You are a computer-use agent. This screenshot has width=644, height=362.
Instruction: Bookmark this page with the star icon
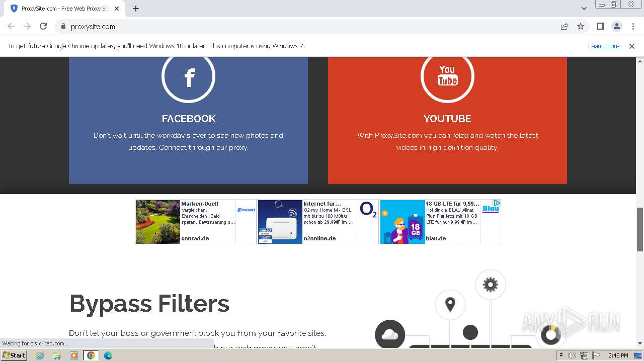[x=581, y=26]
